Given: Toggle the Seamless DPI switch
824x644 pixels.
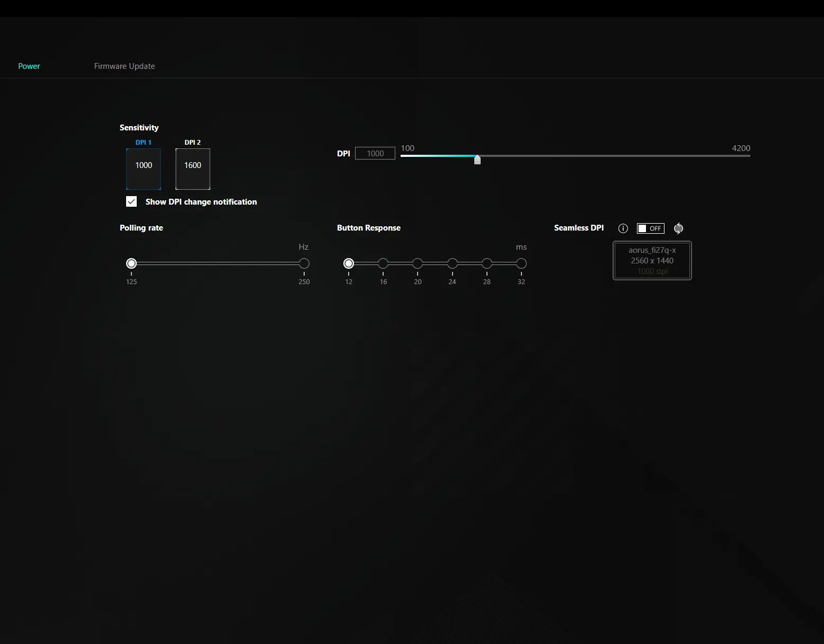Looking at the screenshot, I should pos(650,228).
